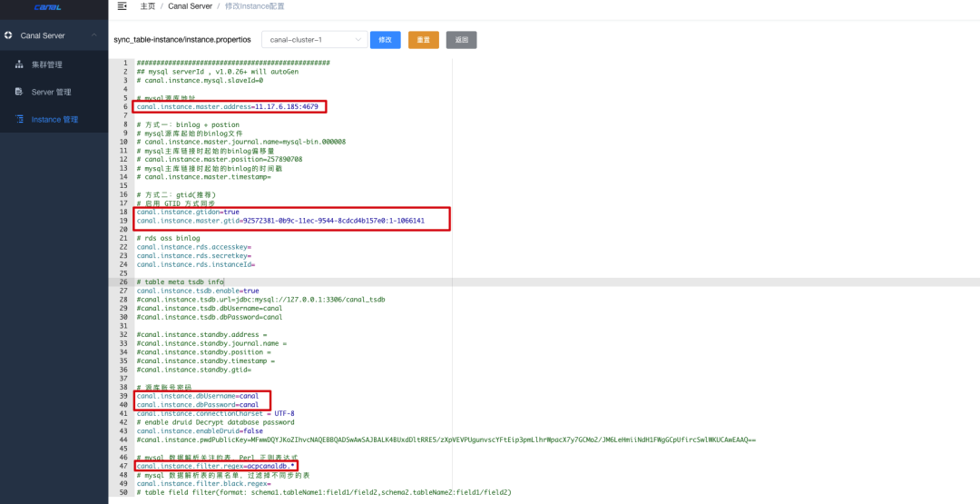Click line canal.instance.rds.secretkey=

pyautogui.click(x=194, y=256)
